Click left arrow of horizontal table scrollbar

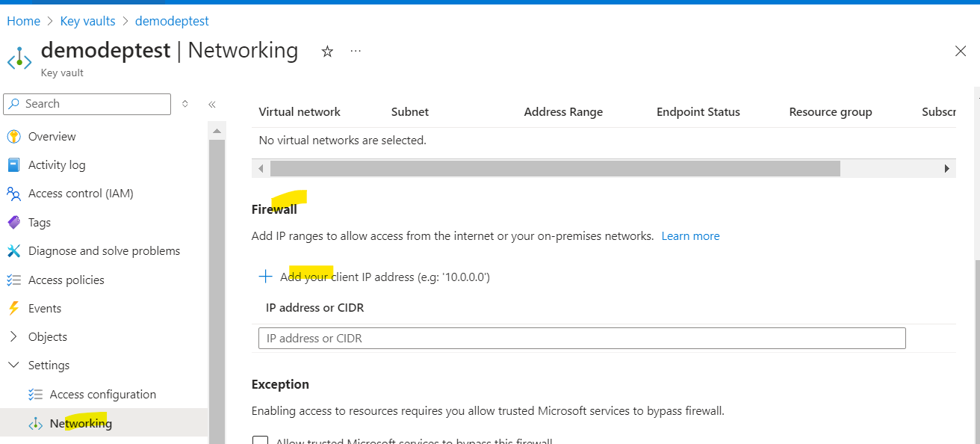(x=261, y=169)
